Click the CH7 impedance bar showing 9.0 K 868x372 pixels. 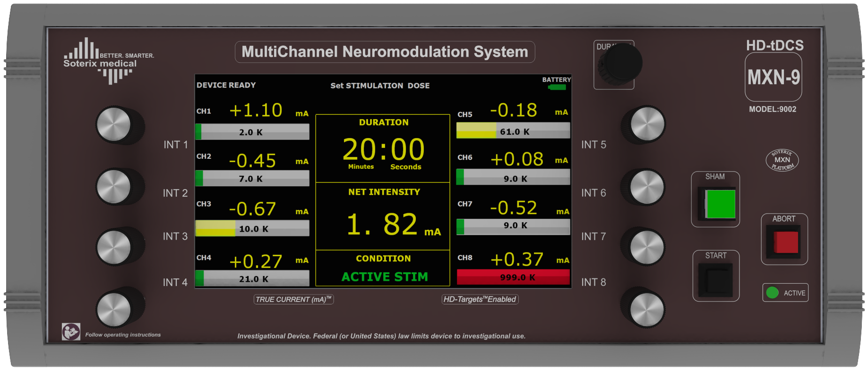click(513, 227)
